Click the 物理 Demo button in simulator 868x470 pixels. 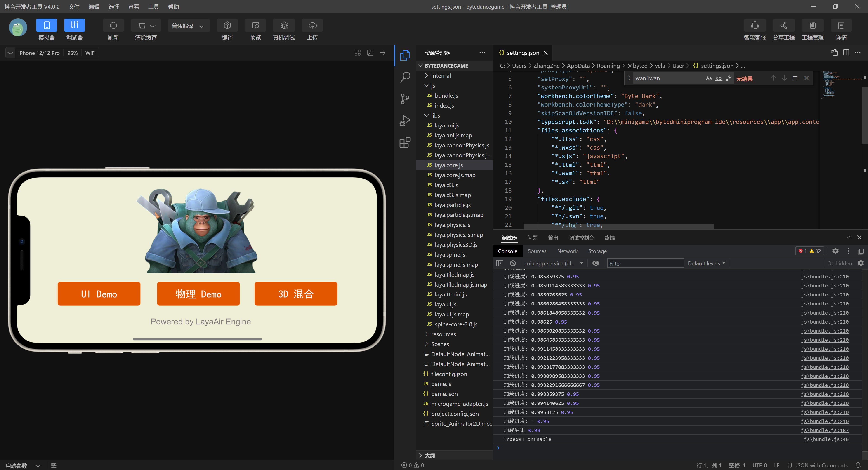coord(198,294)
